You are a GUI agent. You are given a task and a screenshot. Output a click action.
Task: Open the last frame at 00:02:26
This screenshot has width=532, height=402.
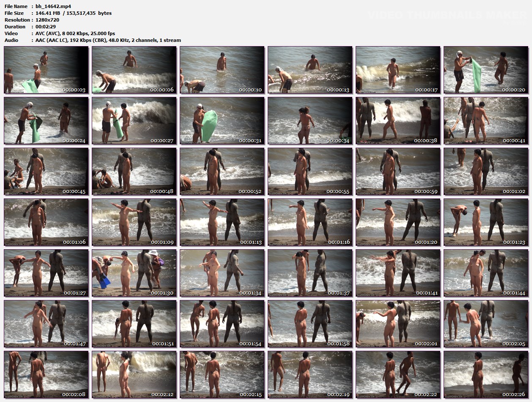pyautogui.click(x=486, y=374)
